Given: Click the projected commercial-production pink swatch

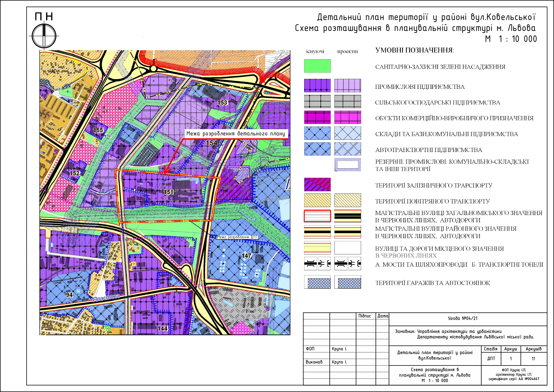Looking at the screenshot, I should [347, 117].
